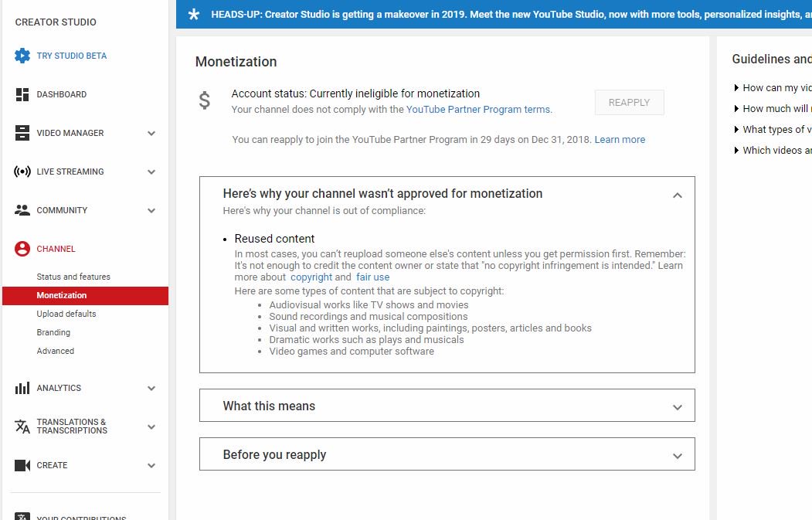Click the Monetization page heading
The height and width of the screenshot is (520, 812).
236,62
